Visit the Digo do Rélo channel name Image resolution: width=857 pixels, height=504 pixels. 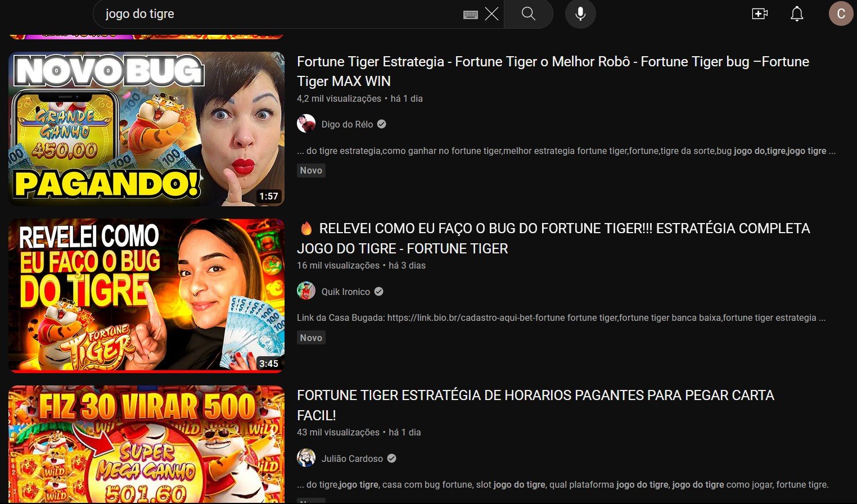click(347, 124)
